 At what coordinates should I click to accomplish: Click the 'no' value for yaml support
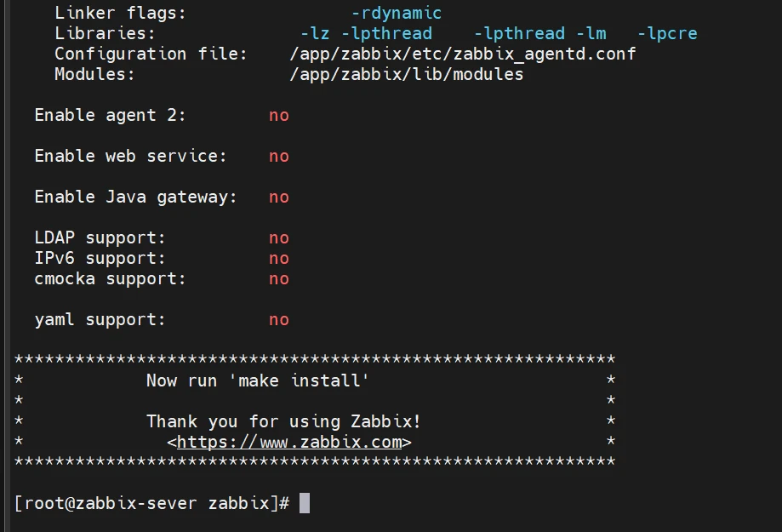click(279, 319)
